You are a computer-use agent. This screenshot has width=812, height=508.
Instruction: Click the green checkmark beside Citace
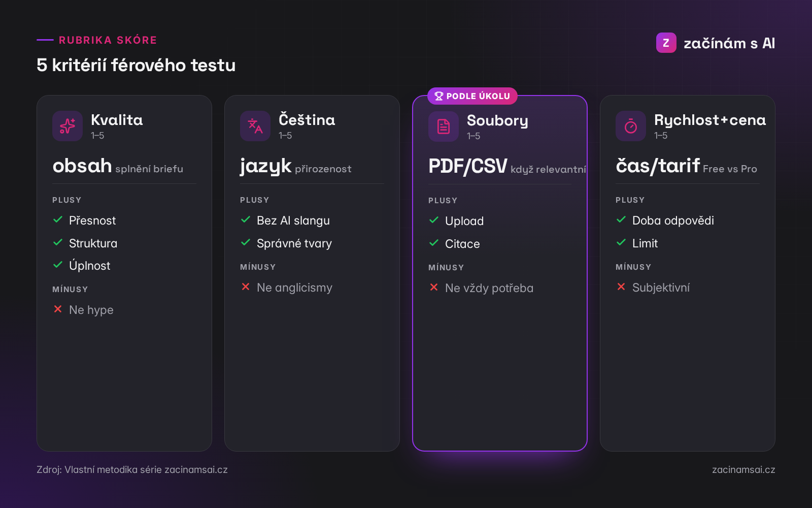click(434, 243)
